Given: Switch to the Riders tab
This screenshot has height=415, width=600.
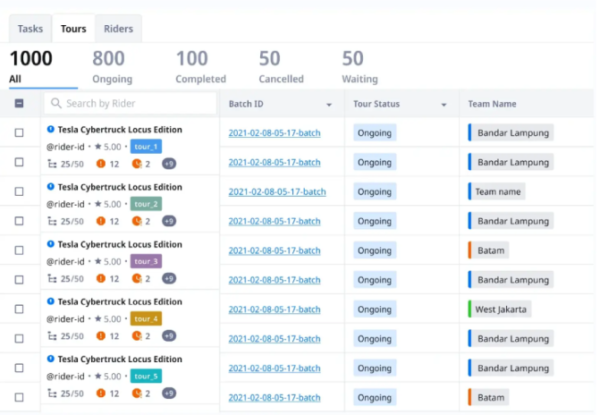Looking at the screenshot, I should click(x=119, y=29).
